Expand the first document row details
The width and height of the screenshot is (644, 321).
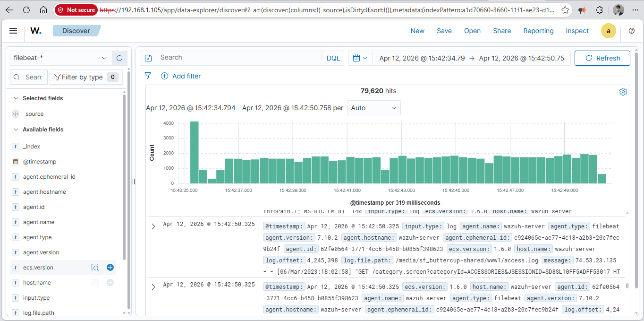coord(153,226)
